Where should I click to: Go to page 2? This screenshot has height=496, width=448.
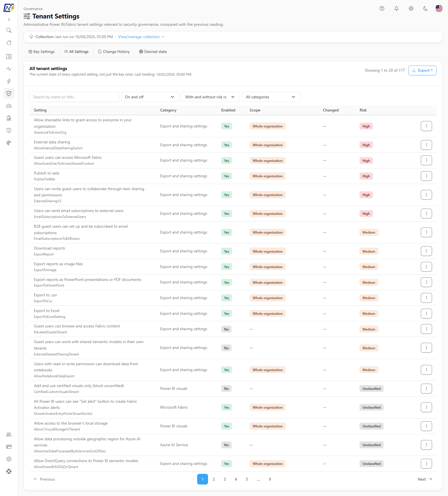[x=214, y=479]
